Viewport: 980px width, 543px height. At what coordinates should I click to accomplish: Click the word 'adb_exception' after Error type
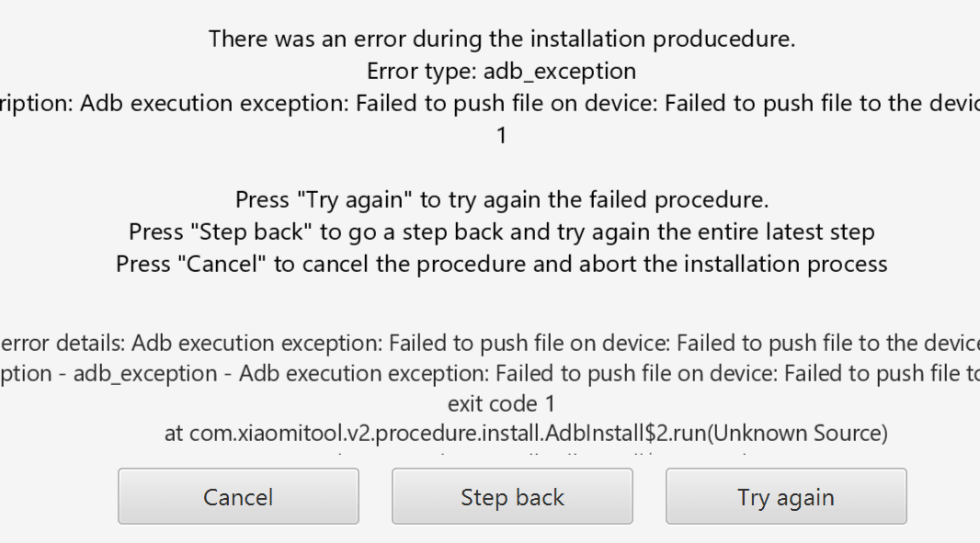pyautogui.click(x=560, y=72)
